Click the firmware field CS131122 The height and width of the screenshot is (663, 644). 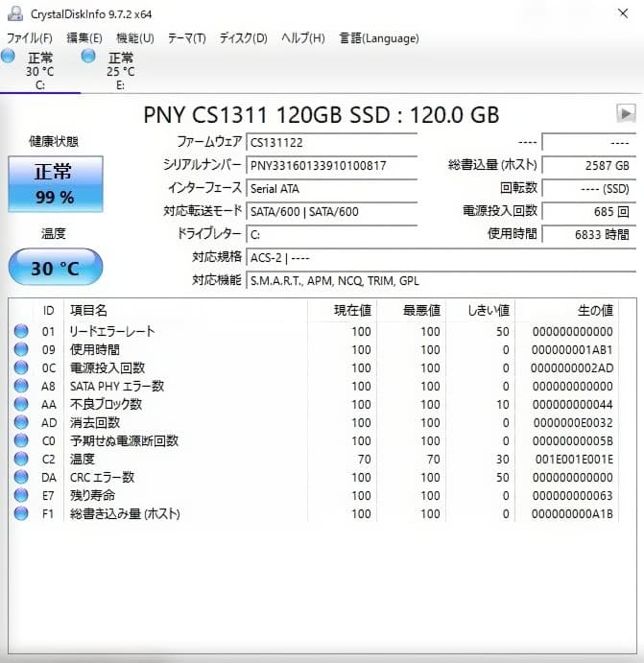click(332, 142)
